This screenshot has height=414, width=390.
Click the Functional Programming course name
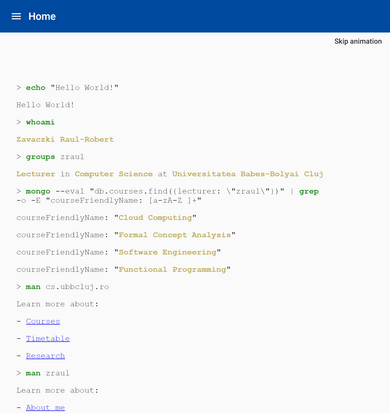172,270
